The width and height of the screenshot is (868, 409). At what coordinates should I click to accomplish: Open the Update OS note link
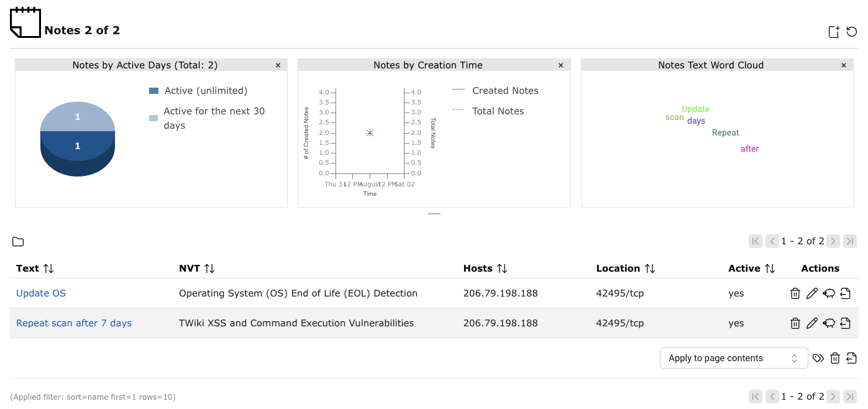41,293
